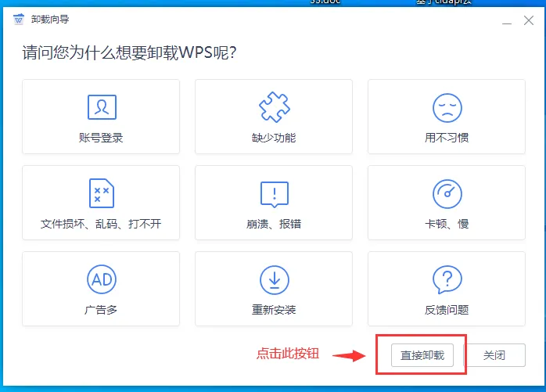Viewport: 546px width, 392px height.
Task: Click the 卡顿、慢 label
Action: coord(447,224)
